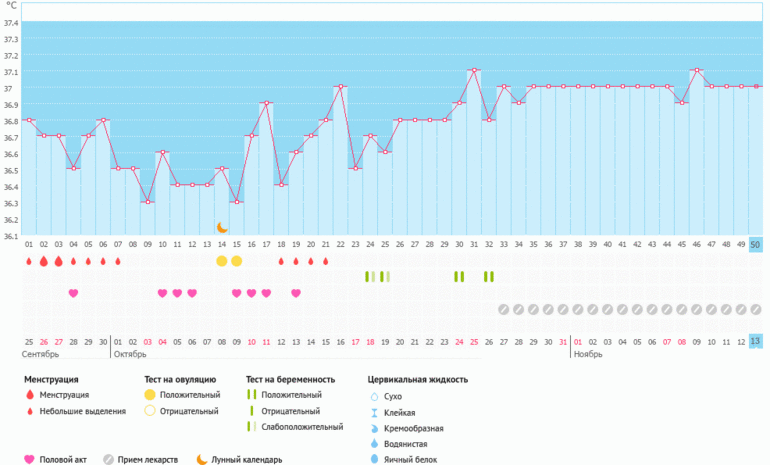The image size is (770, 465).
Task: Select the highlighted date 13 in Ноябрь
Action: pyautogui.click(x=756, y=341)
